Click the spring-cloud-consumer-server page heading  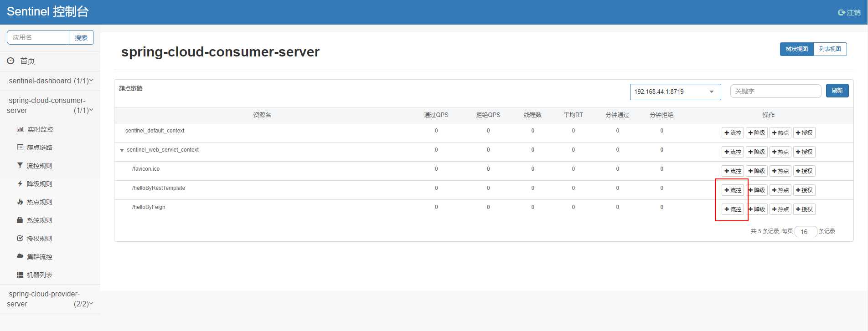(220, 52)
